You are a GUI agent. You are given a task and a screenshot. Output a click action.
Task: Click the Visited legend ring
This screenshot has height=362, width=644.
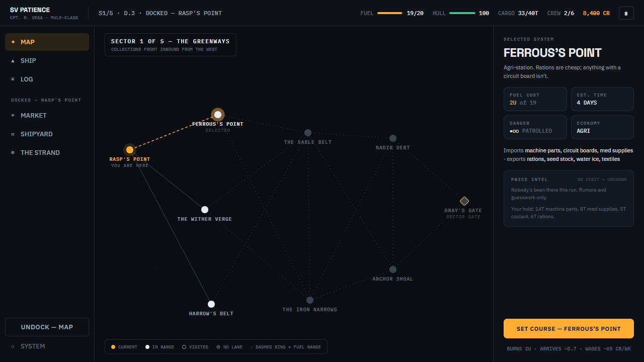click(x=184, y=347)
